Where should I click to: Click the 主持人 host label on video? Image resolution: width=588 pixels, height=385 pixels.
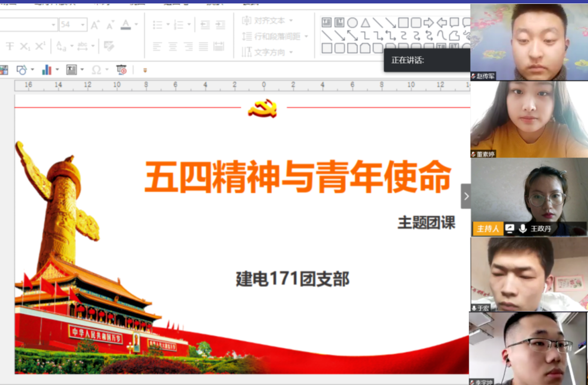488,229
